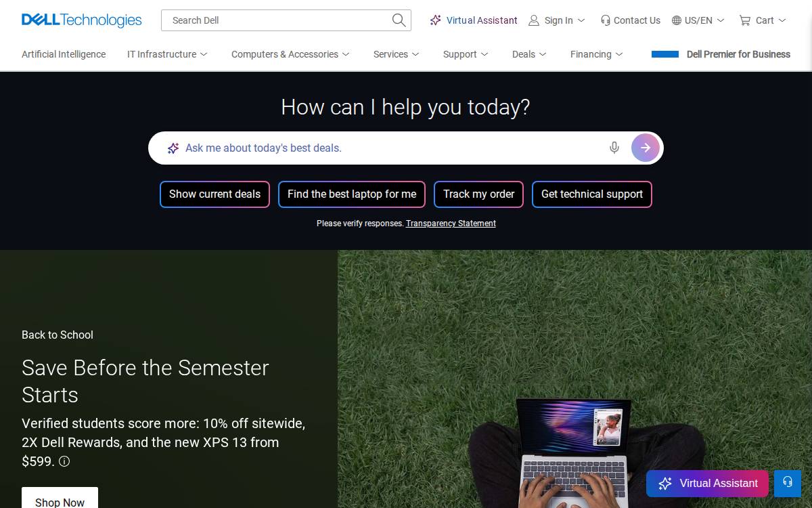Expand the Deals menu
Screen dimensions: 812x508
click(529, 54)
